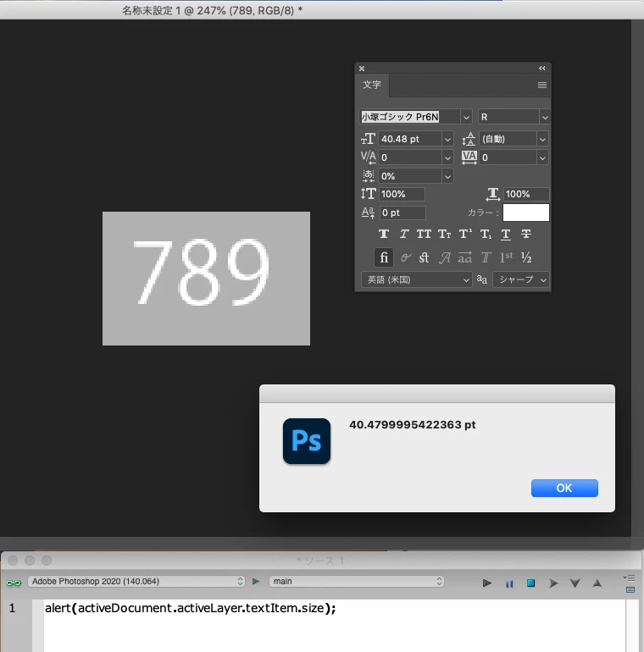Click the vertical scale 100% field

point(402,194)
